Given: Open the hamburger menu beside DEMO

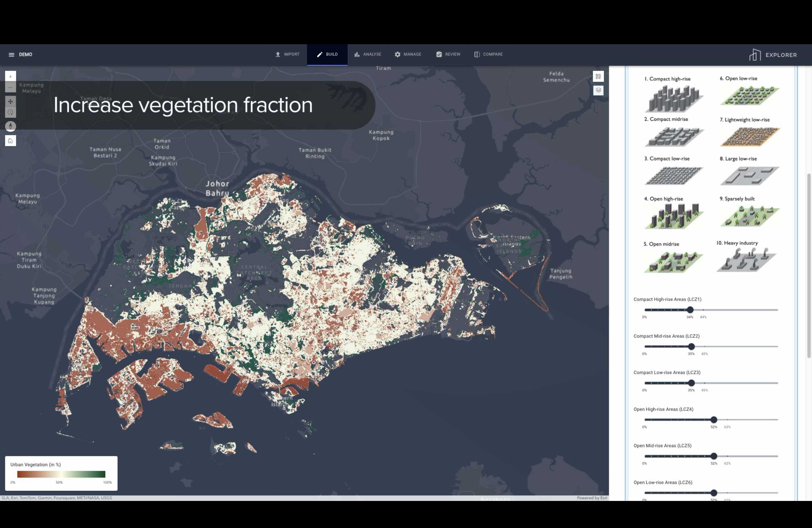Looking at the screenshot, I should tap(11, 55).
